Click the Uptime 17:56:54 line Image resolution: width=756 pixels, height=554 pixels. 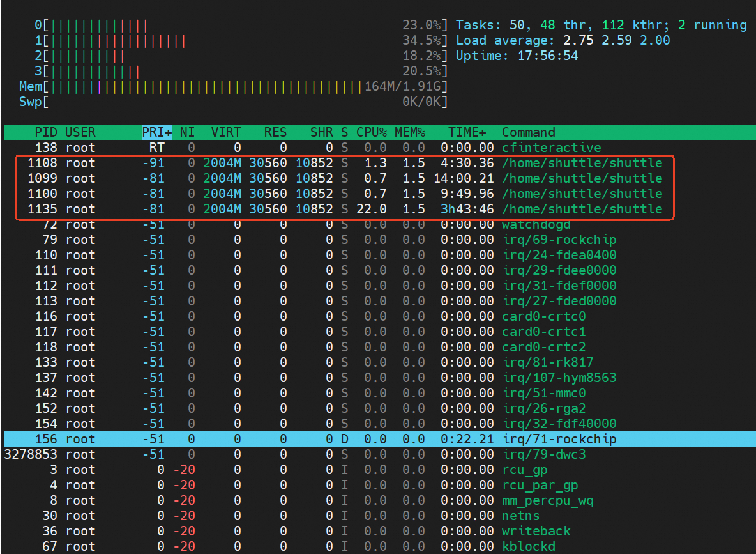click(517, 56)
